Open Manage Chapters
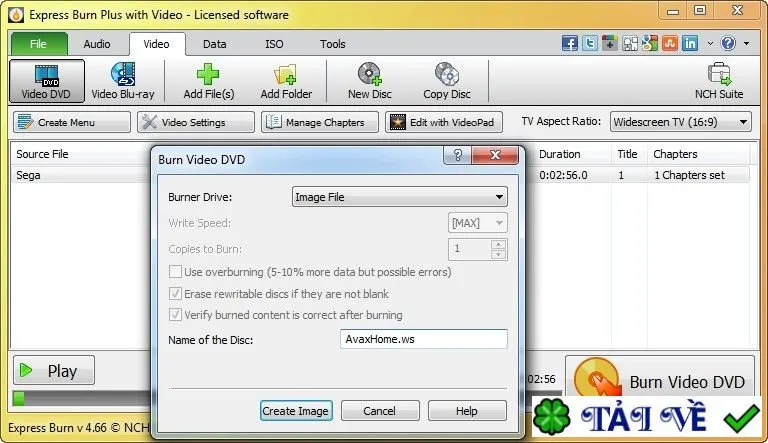 coord(320,122)
